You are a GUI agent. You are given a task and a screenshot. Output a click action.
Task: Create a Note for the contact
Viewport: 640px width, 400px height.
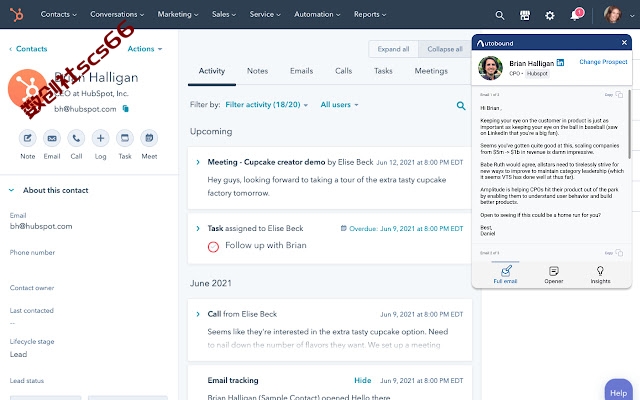(27, 138)
